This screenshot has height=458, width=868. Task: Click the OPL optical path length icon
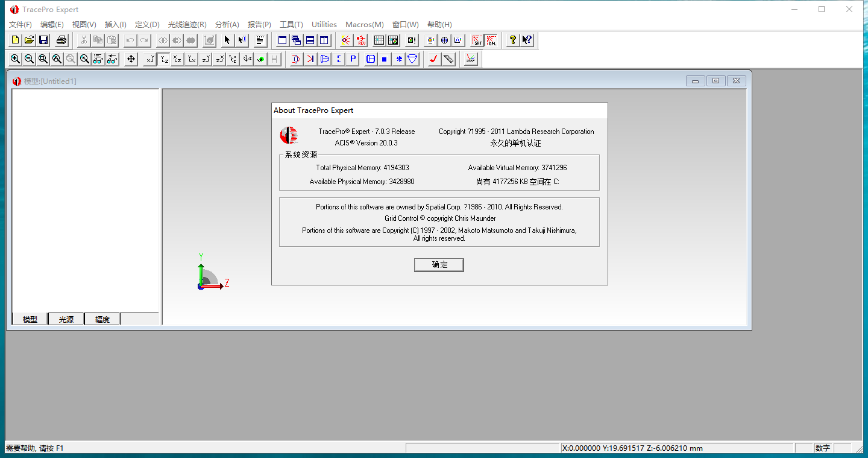(492, 40)
